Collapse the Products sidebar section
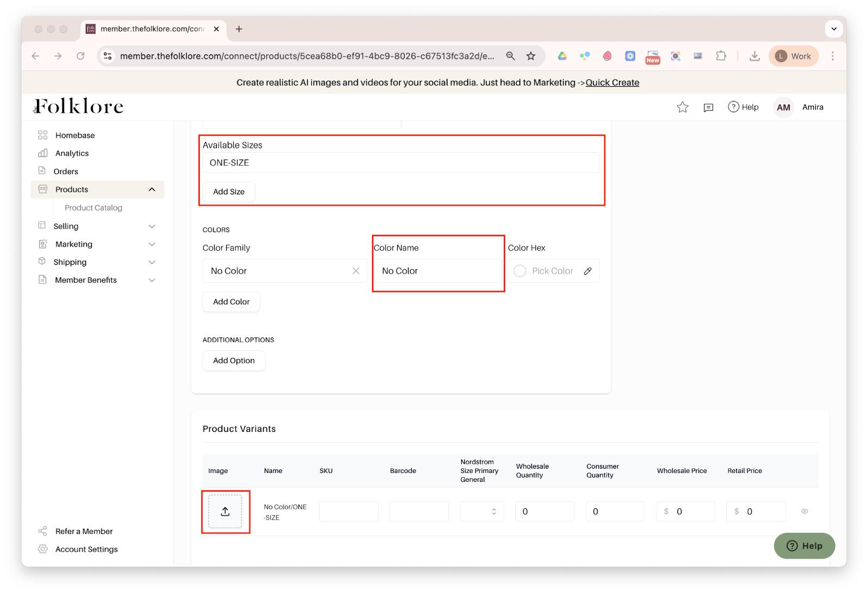Image resolution: width=868 pixels, height=593 pixels. (152, 189)
